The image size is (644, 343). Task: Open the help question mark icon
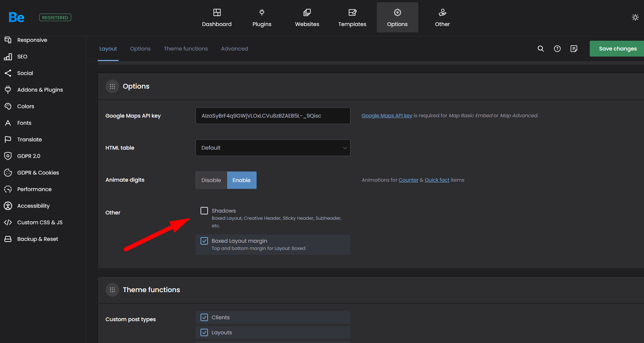tap(557, 49)
